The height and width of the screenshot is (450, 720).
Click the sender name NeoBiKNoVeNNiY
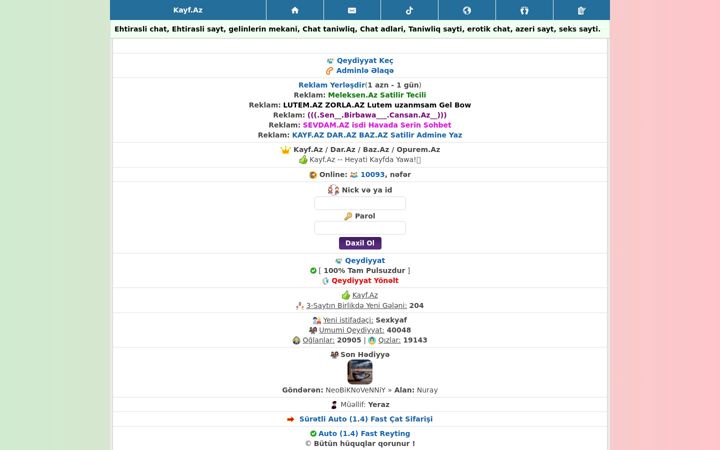[355, 390]
